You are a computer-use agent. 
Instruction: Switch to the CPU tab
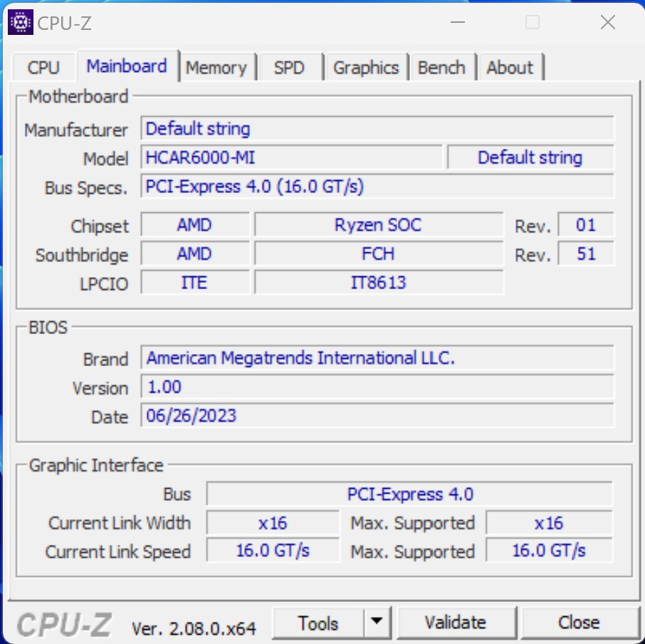point(43,67)
